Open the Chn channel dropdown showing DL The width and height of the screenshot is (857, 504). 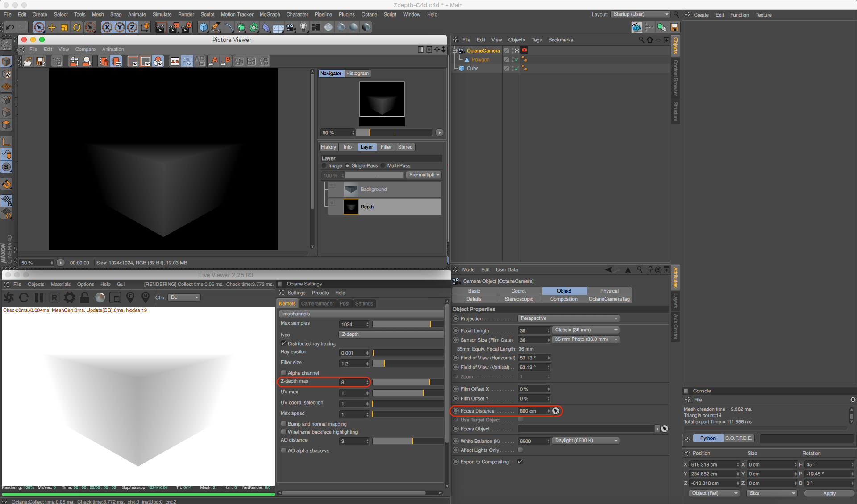pos(184,297)
